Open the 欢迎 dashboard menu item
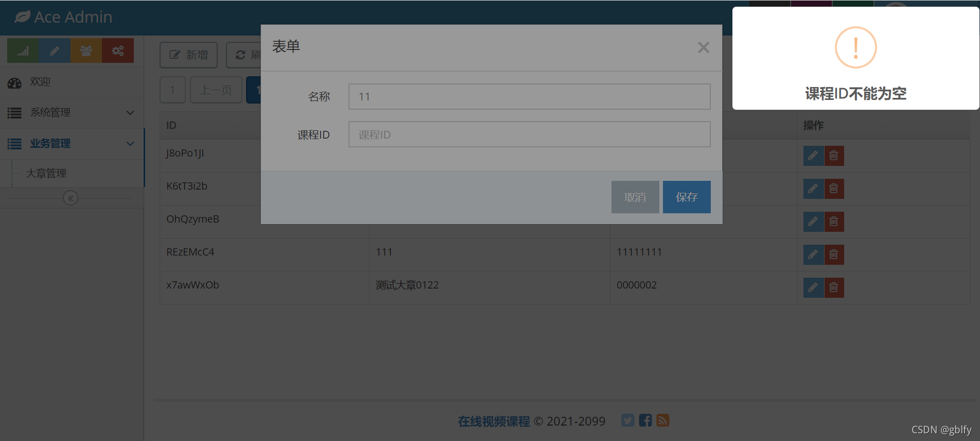Viewport: 980px width, 441px height. (x=72, y=82)
